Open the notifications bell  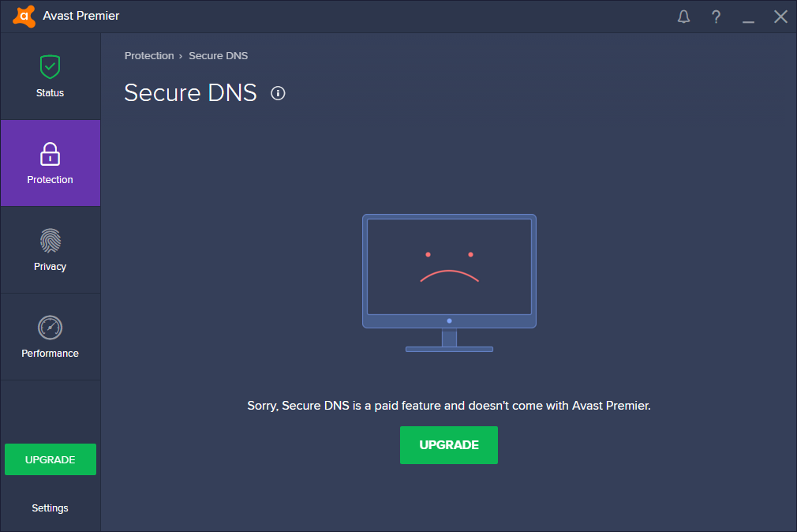684,17
